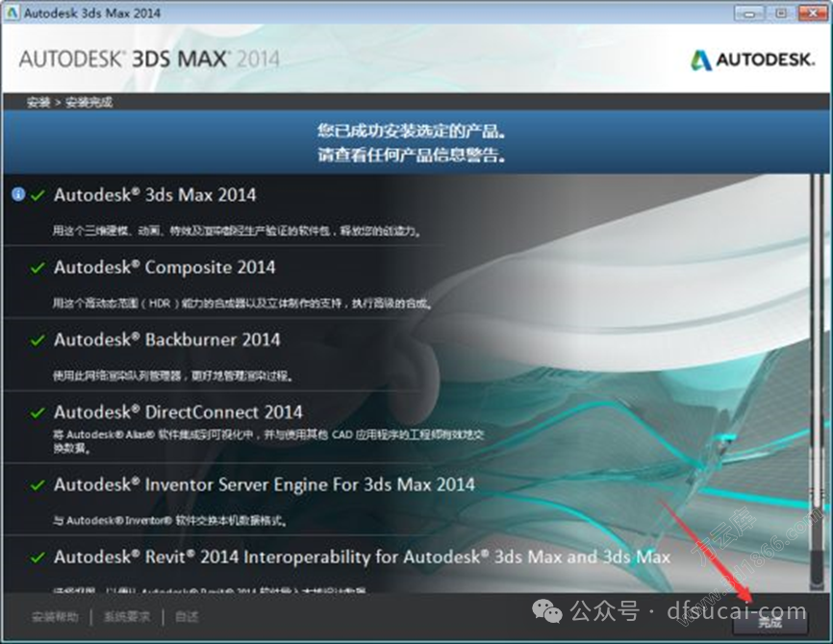Minimize the Autodesk 3ds Max 2014 installer window

[x=749, y=12]
